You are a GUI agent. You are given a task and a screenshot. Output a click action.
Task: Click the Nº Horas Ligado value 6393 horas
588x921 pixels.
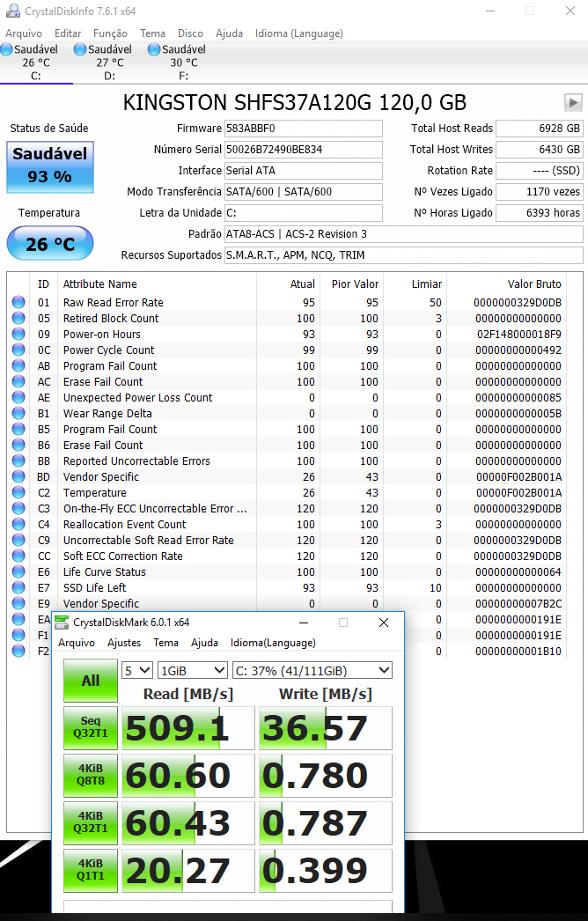(x=540, y=212)
